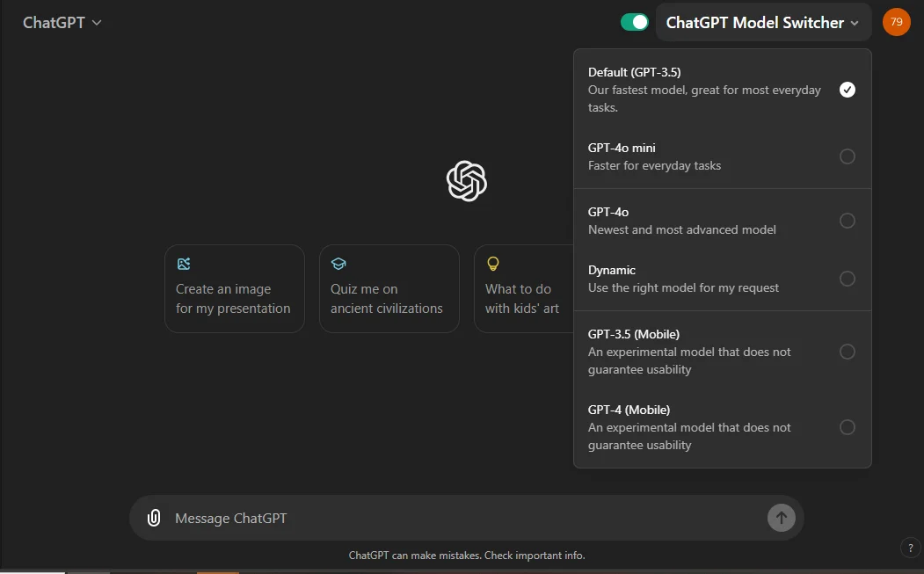Screen dimensions: 924x574
Task: Click the image icon on Create an image card
Action: click(184, 264)
